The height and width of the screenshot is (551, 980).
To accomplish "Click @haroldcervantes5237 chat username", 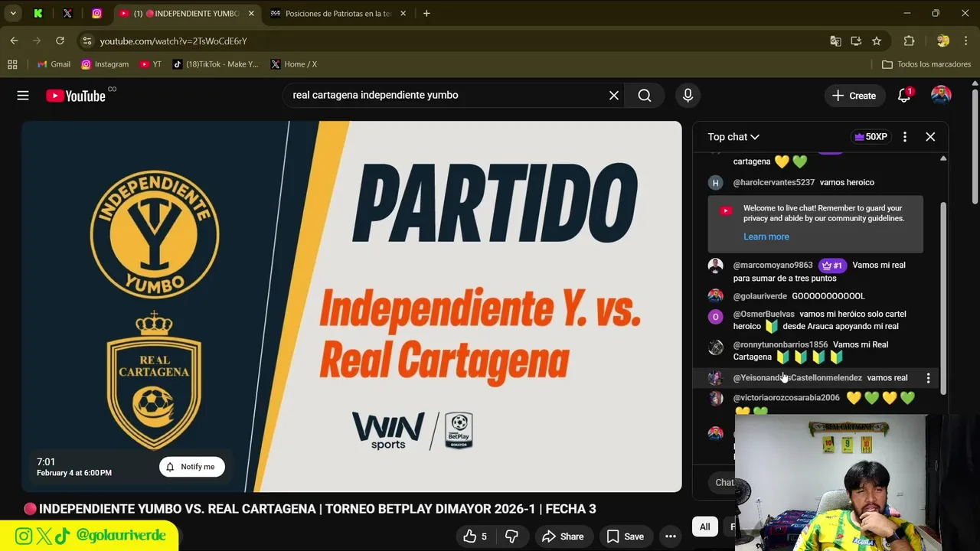I will [x=773, y=182].
